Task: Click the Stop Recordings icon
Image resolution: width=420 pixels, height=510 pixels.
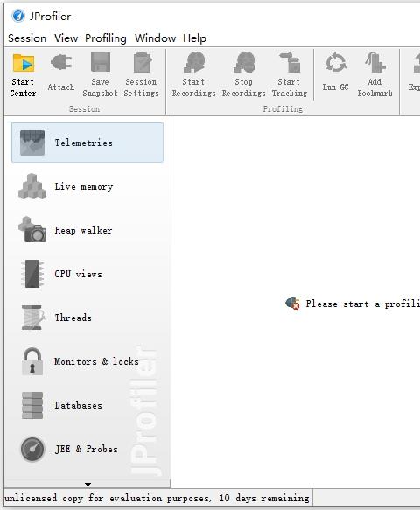Action: point(243,62)
